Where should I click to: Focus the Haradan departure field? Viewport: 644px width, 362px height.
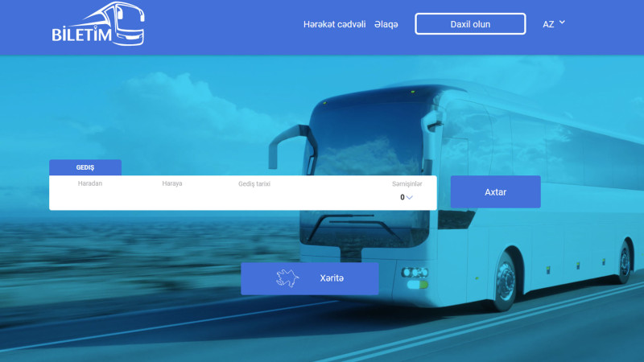pyautogui.click(x=90, y=192)
